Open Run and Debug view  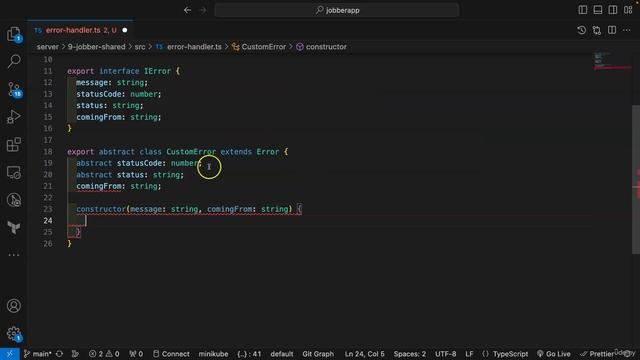(14, 117)
